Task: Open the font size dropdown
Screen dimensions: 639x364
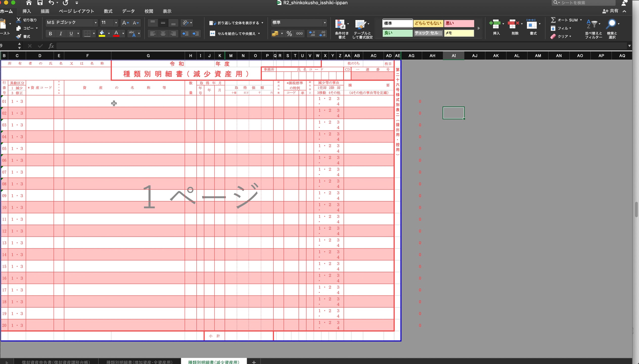Action: [116, 23]
